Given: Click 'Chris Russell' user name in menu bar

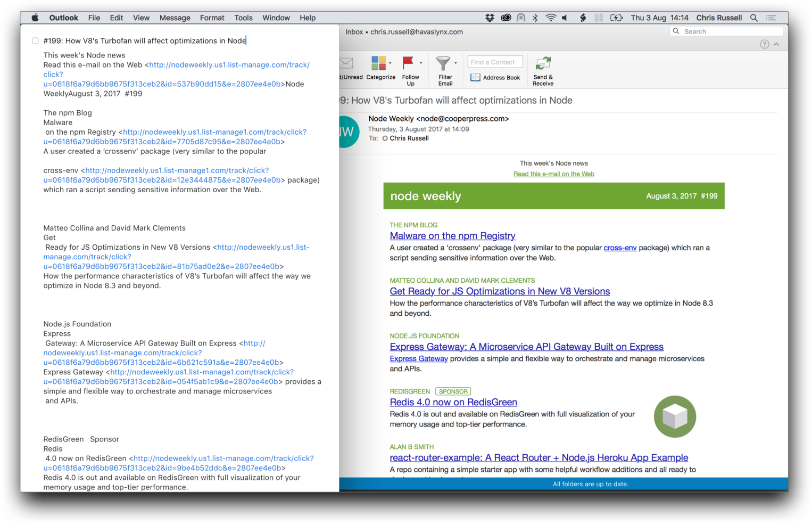Looking at the screenshot, I should point(719,18).
